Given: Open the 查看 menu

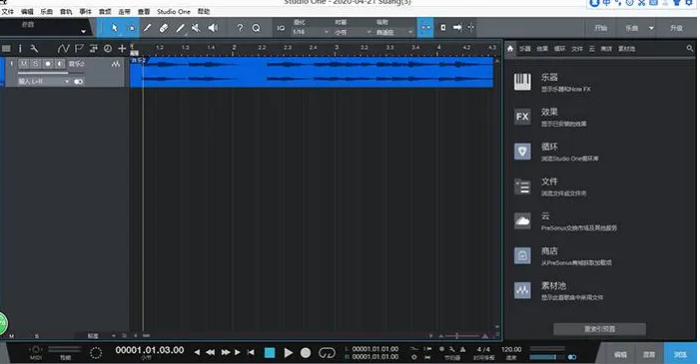Looking at the screenshot, I should [x=144, y=12].
